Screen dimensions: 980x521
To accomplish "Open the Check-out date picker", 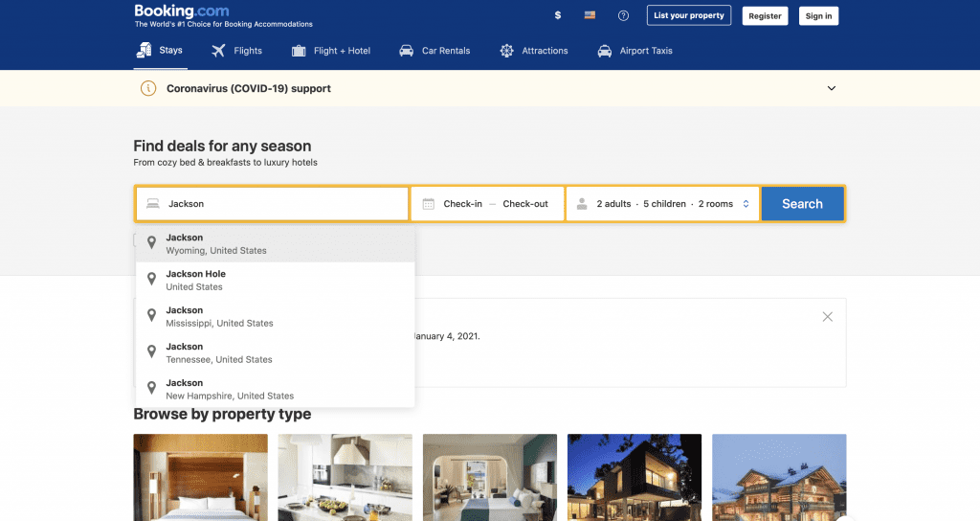I will tap(525, 204).
